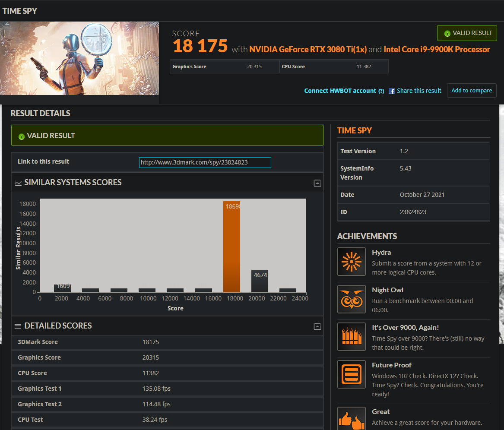Click the 3DMark Score 18175 row
Image resolution: width=504 pixels, height=430 pixels.
(x=167, y=342)
